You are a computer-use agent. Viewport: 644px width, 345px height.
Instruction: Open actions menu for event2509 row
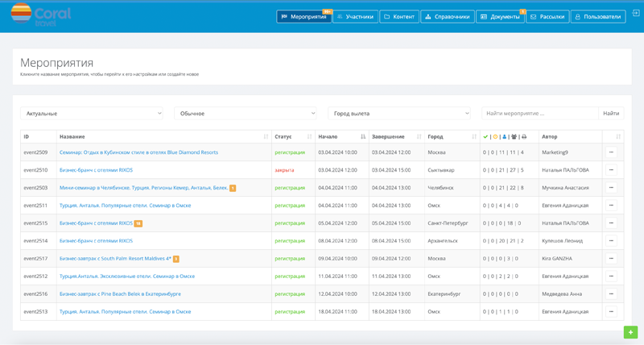tap(611, 152)
